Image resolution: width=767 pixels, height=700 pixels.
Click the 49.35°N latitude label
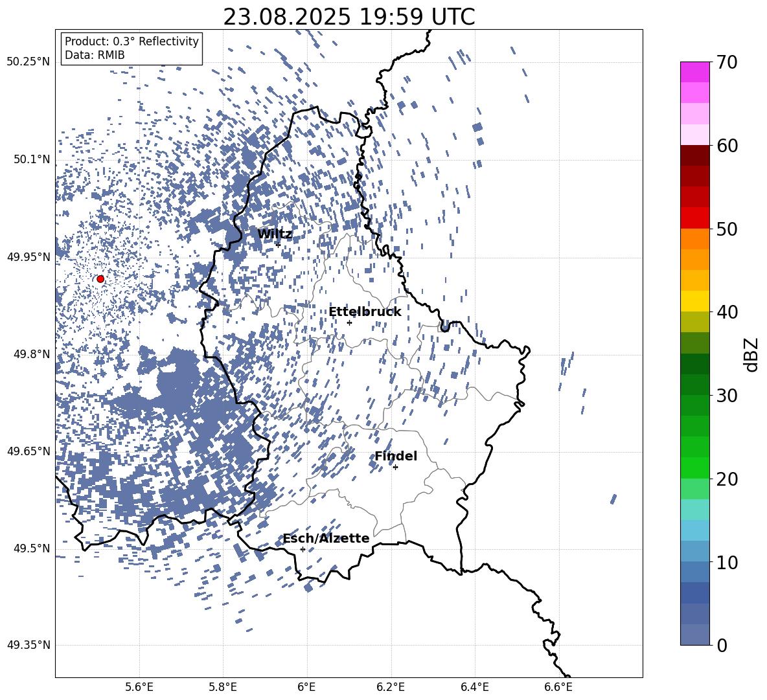point(29,645)
